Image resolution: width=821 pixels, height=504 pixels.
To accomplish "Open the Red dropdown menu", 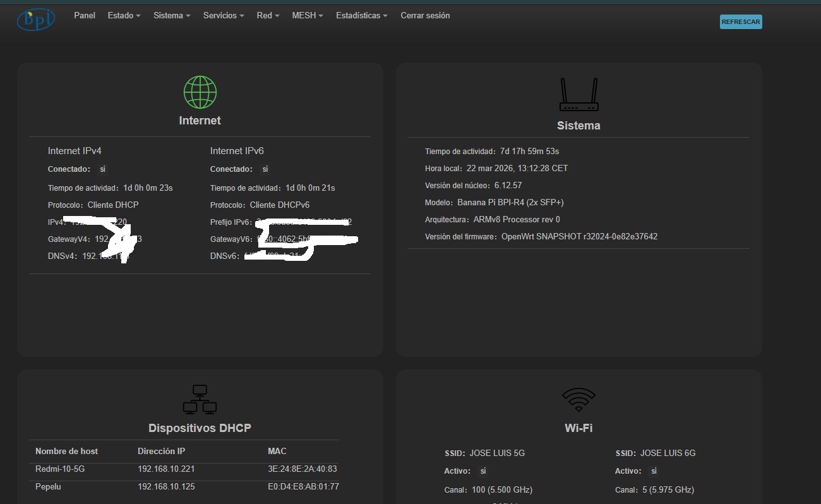I will [x=268, y=16].
